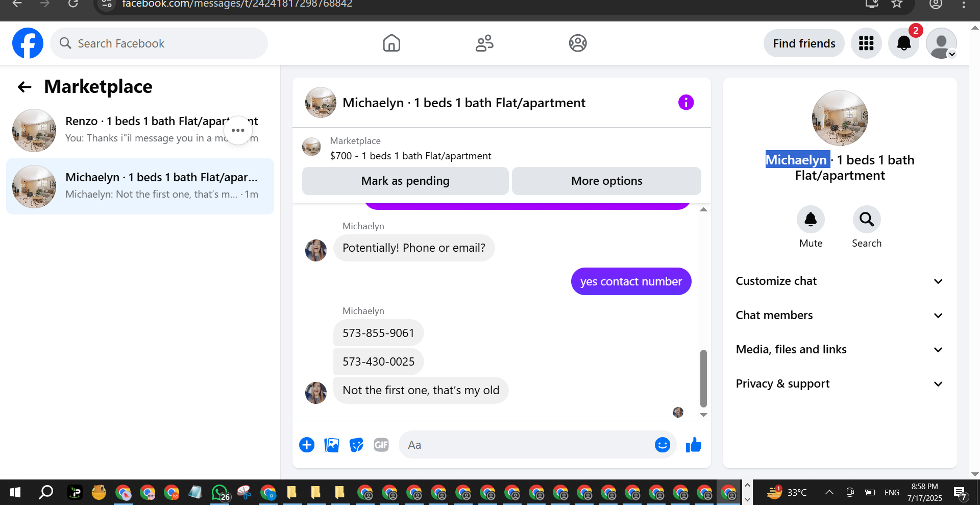Screen dimensions: 980x505
Task: Mute this conversation with the bell button
Action: coord(811,220)
